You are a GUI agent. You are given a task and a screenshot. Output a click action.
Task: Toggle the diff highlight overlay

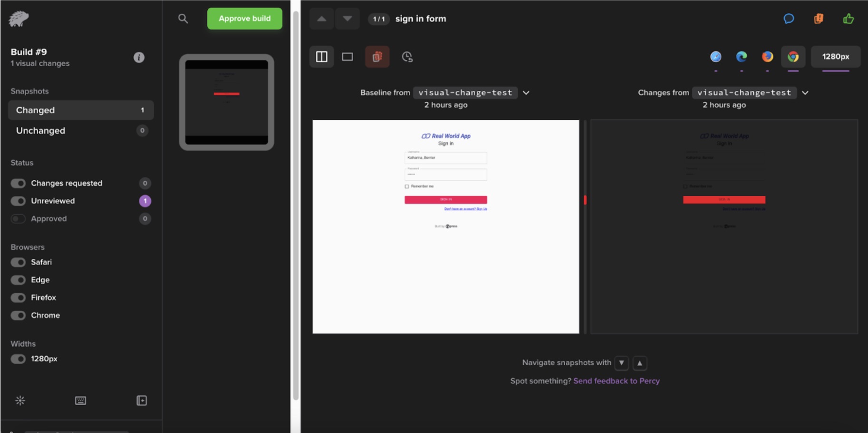point(376,57)
